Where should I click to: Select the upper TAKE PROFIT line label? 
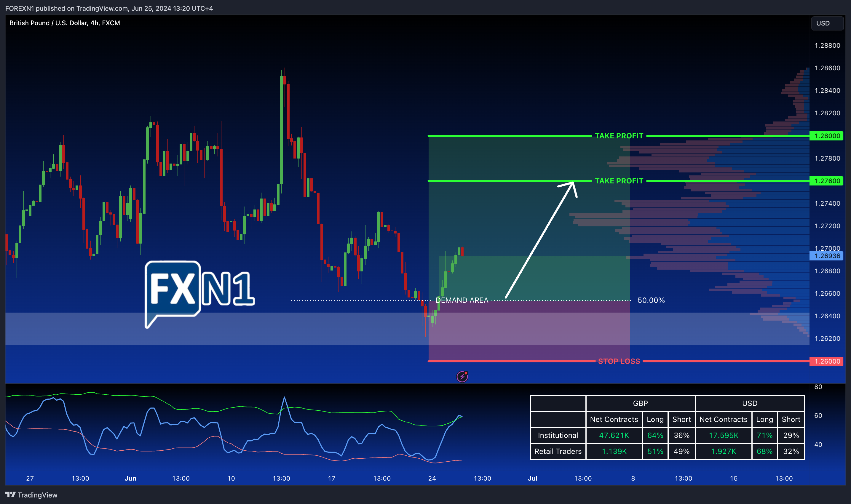click(x=619, y=136)
